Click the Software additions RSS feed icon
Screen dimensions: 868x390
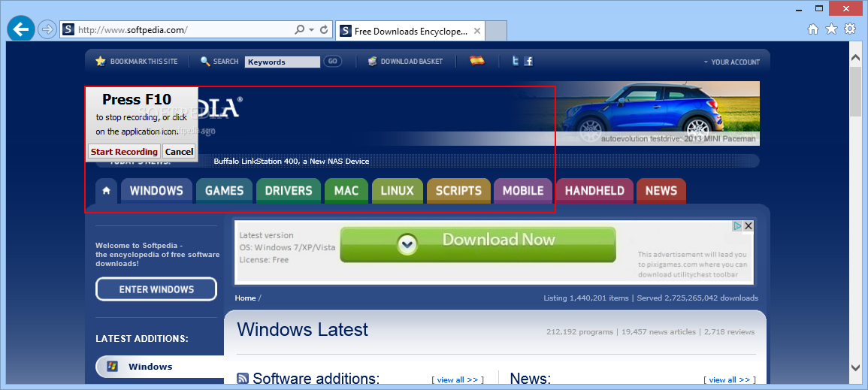(x=243, y=379)
